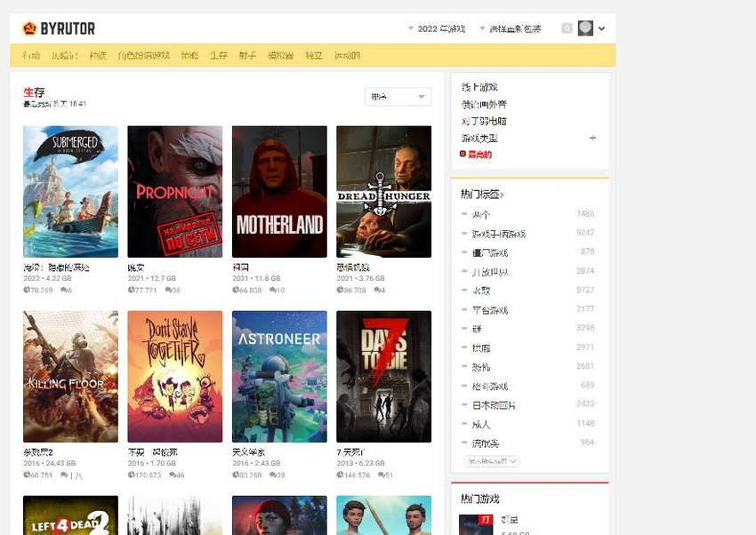This screenshot has width=756, height=535.
Task: Open the Dread Hunger game cover
Action: (384, 192)
